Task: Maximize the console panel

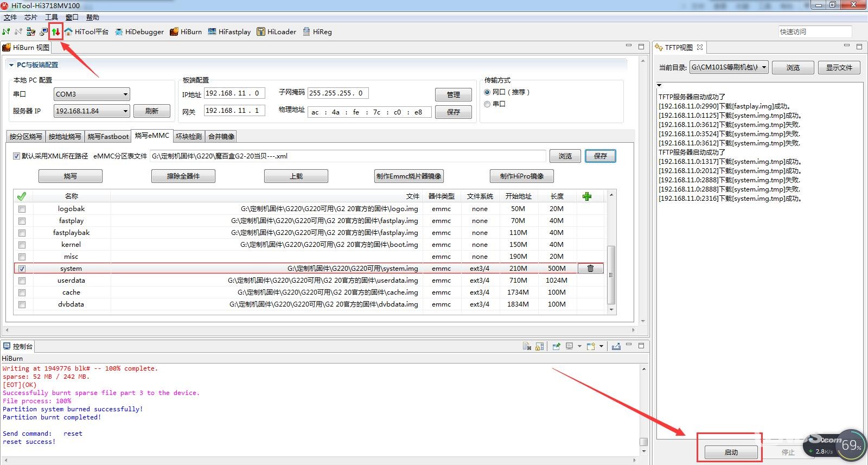Action: 641,345
